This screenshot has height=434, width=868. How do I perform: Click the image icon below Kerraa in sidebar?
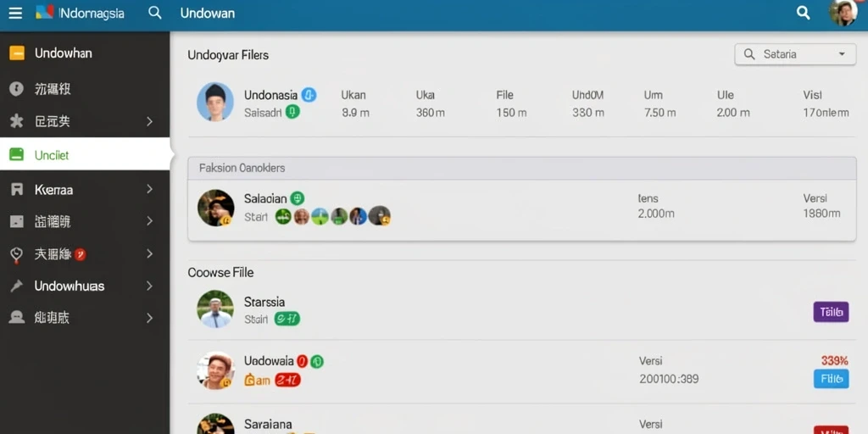click(17, 221)
